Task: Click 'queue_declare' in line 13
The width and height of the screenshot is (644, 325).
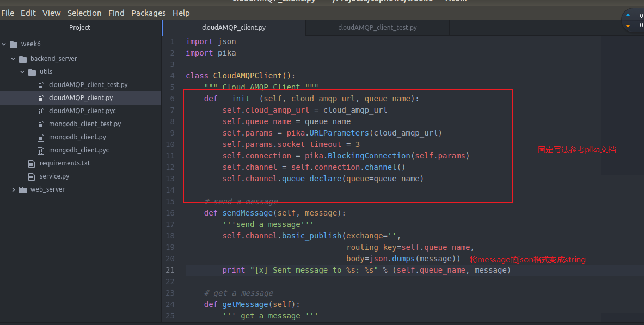Action: click(x=311, y=179)
